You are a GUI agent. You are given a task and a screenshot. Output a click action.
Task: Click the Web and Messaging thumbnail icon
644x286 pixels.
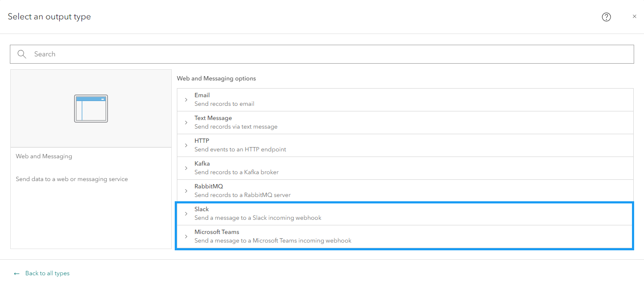[91, 108]
